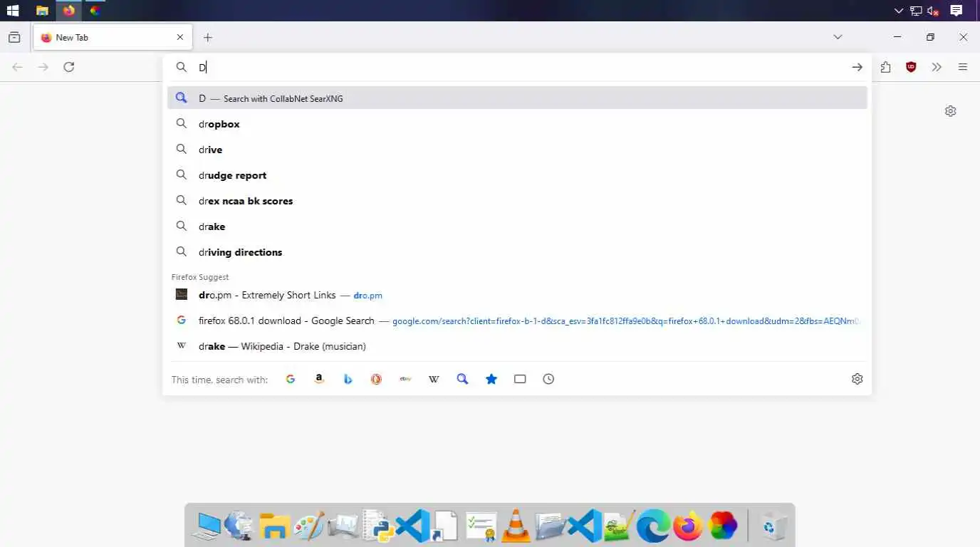This screenshot has height=547, width=980.
Task: Choose the 'drake' search suggestion
Action: point(517,226)
